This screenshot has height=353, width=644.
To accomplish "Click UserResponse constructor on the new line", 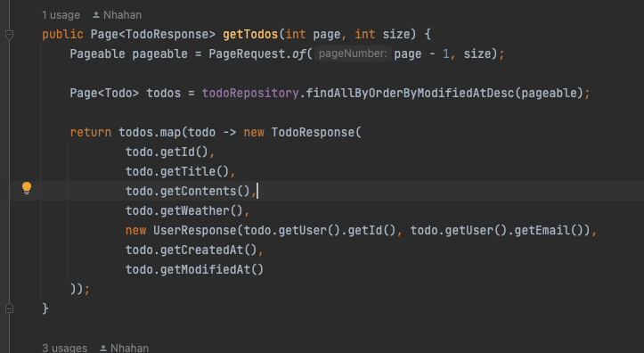I will pyautogui.click(x=195, y=230).
